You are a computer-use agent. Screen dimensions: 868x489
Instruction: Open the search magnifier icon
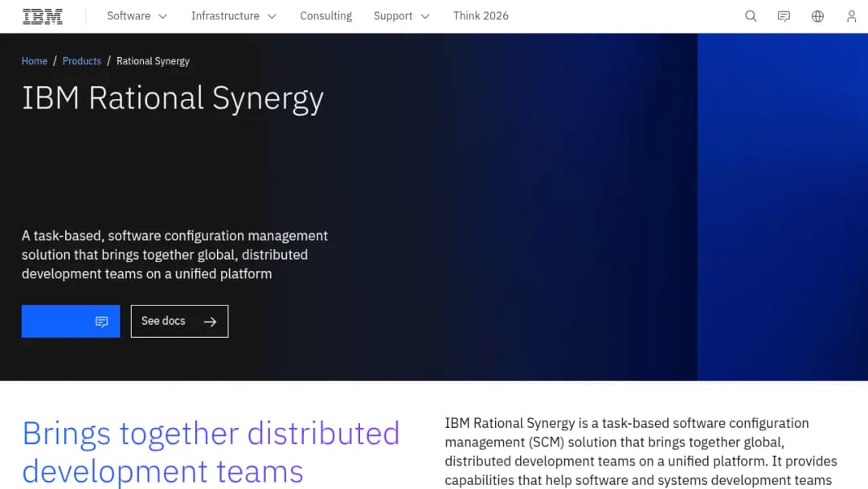click(751, 16)
